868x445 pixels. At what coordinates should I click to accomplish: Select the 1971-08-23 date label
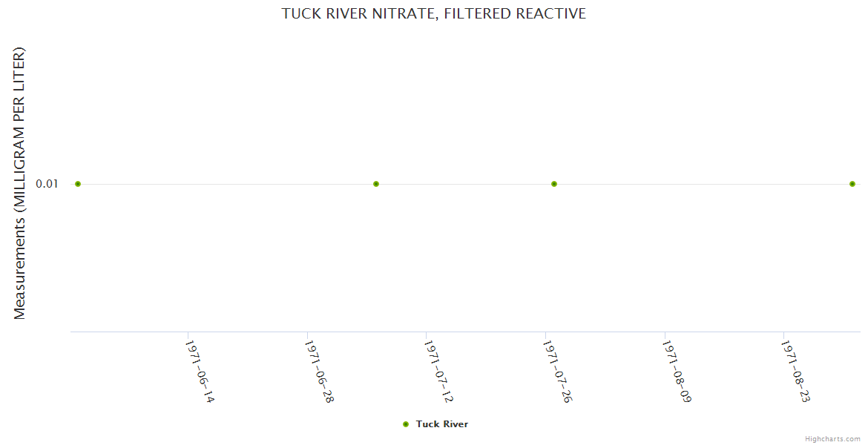pos(796,372)
